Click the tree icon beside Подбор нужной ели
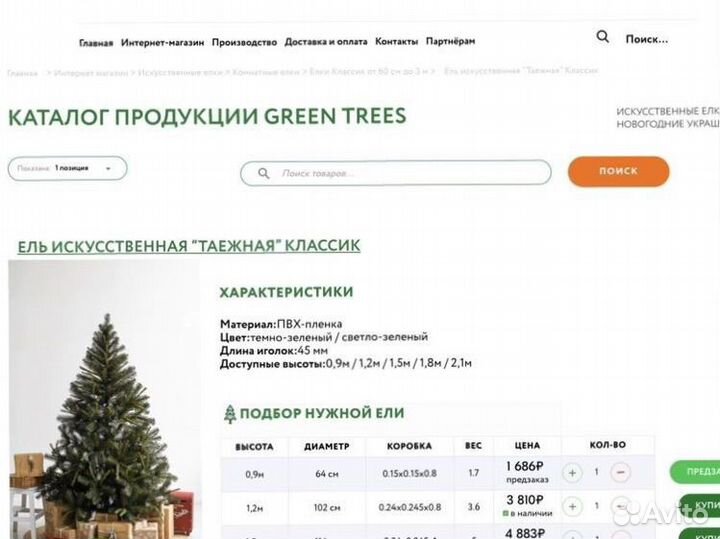The image size is (720, 539). (x=230, y=414)
